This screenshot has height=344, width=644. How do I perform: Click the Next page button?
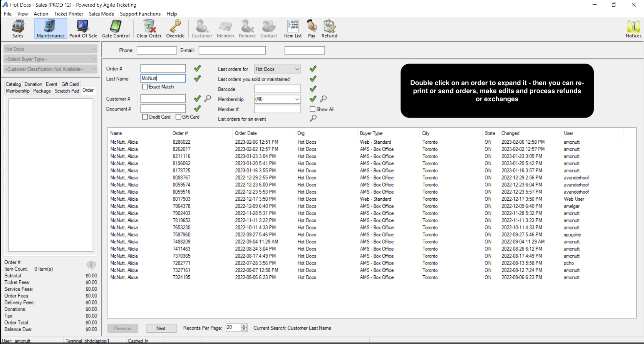(161, 328)
